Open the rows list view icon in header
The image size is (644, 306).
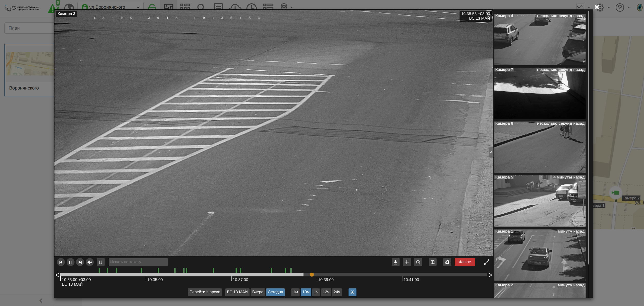coord(268,7)
